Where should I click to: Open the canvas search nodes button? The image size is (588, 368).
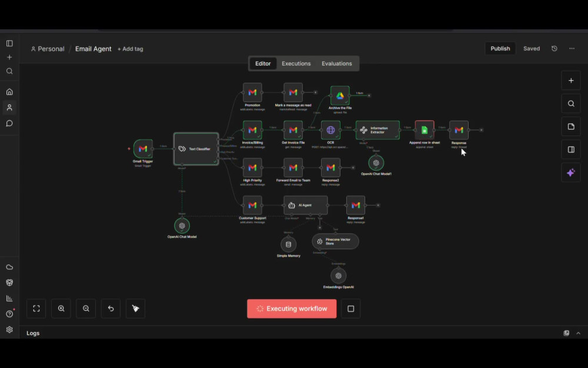point(571,104)
